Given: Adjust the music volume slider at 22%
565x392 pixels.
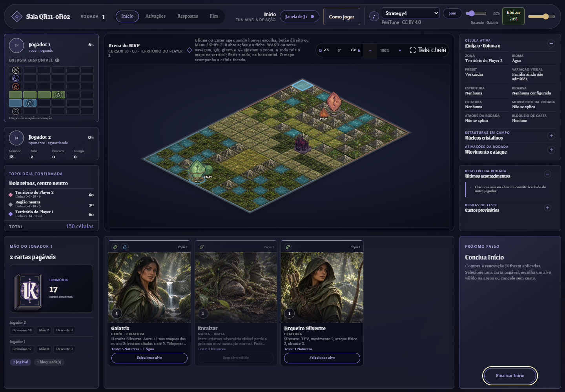Looking at the screenshot, I should pos(476,13).
